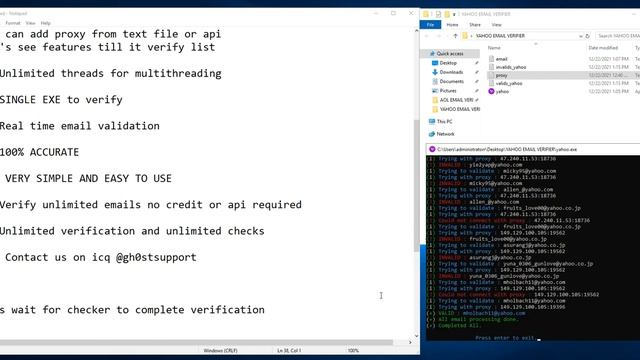640x360 pixels.
Task: Click the 12/22/2021 1:07 PM date of email
Action: point(609,59)
